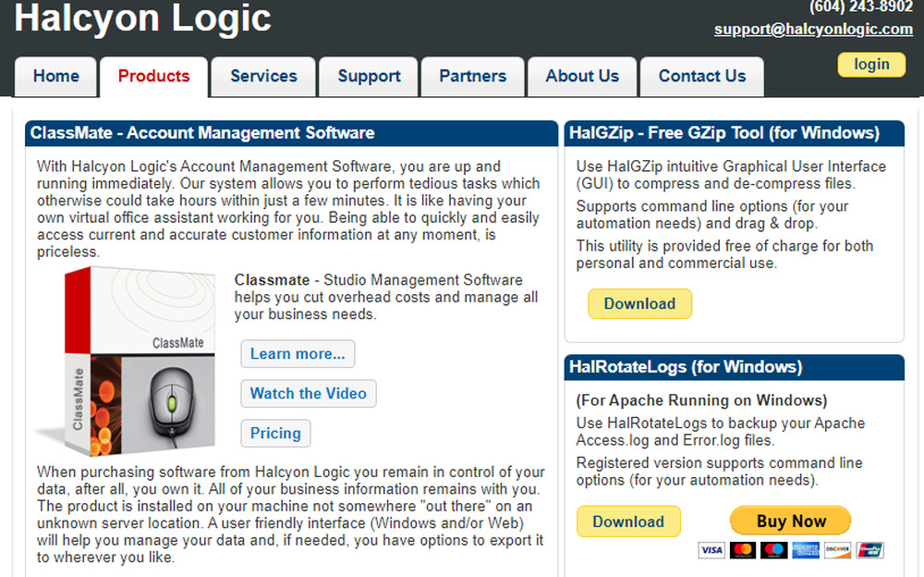Click the ClassMate Pricing button
This screenshot has width=924, height=577.
pos(275,433)
